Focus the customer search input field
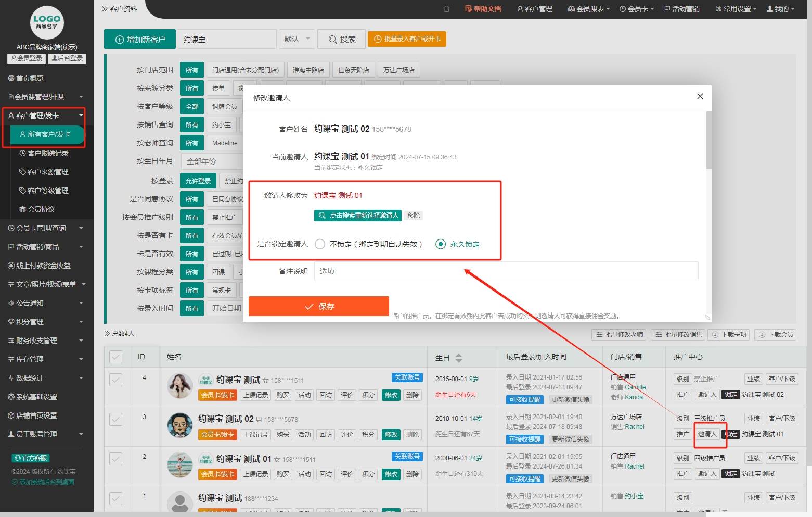812x517 pixels. pos(227,39)
